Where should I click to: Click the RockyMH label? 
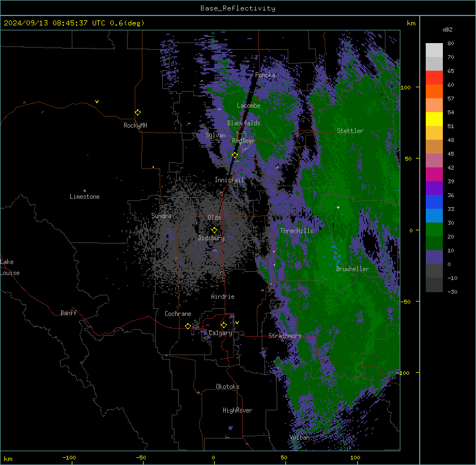[135, 125]
